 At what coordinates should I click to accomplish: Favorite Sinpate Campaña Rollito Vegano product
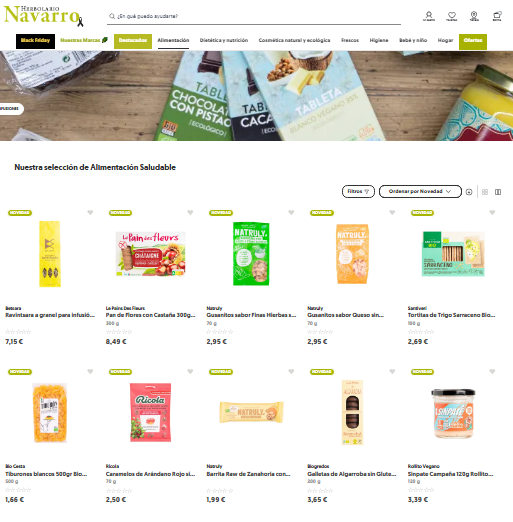pos(492,371)
